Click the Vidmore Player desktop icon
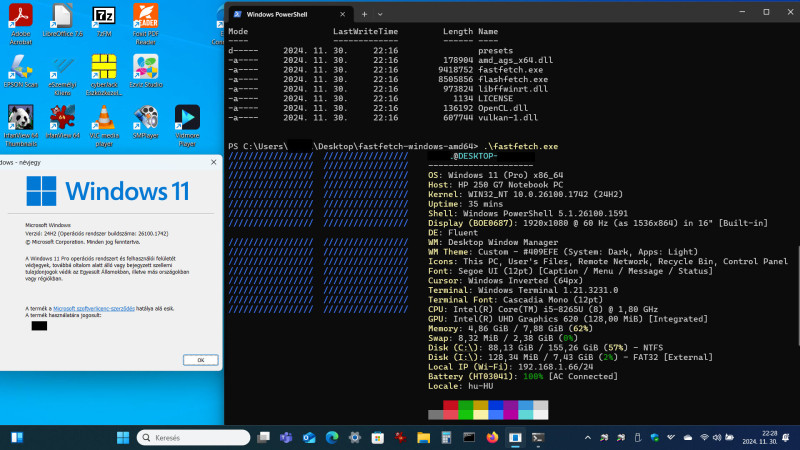Image resolution: width=800 pixels, height=450 pixels. pyautogui.click(x=187, y=126)
